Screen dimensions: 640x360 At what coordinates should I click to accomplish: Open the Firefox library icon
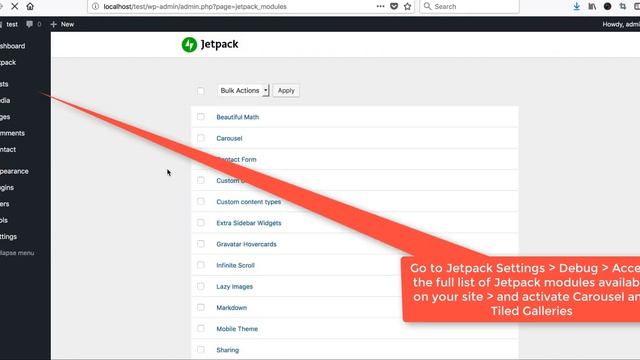click(592, 6)
